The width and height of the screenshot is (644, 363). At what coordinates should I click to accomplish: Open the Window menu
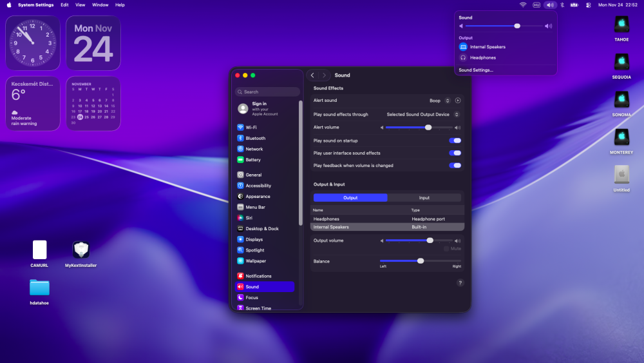tap(100, 5)
